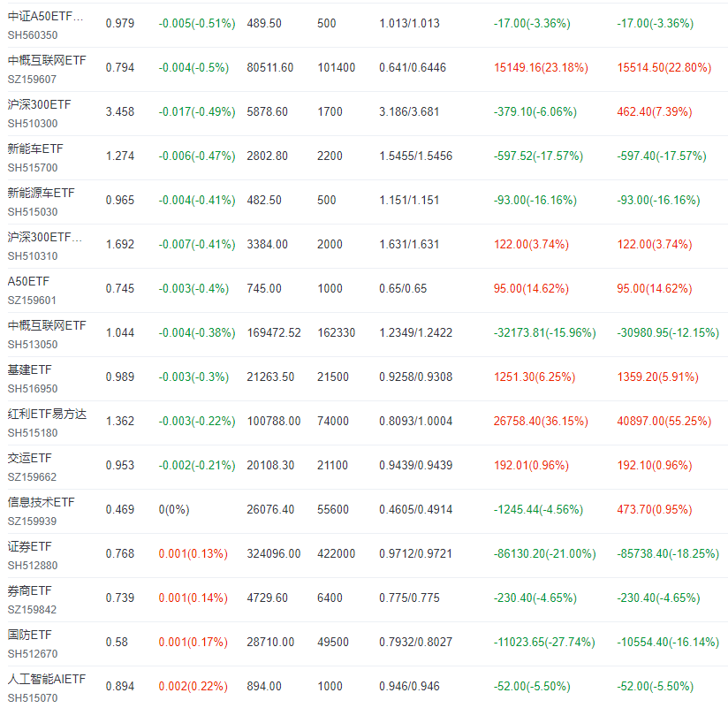The width and height of the screenshot is (728, 708).
Task: Click market value 5878.60 of 沪深300ETF
Action: point(268,111)
